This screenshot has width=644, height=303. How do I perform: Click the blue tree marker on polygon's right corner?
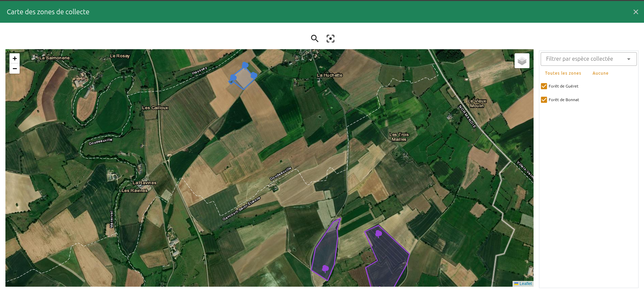pyautogui.click(x=254, y=75)
